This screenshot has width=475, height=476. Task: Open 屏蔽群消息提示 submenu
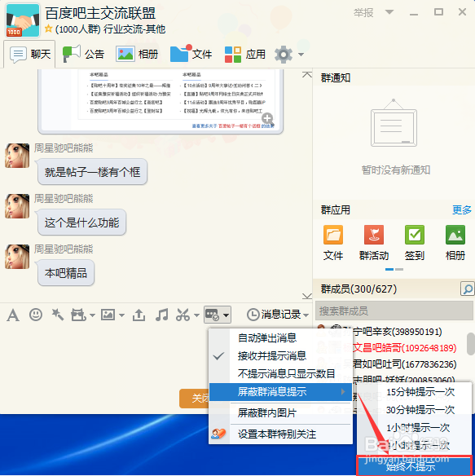coord(280,392)
